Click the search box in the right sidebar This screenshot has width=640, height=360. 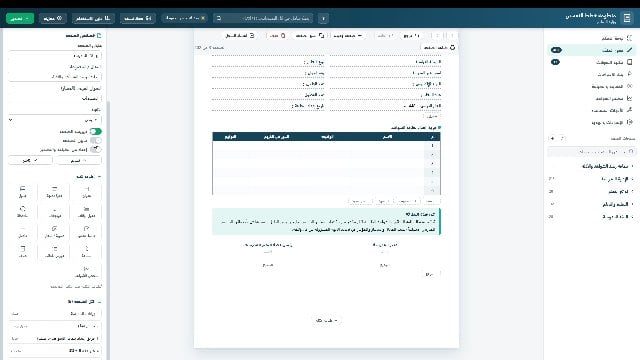(591, 152)
